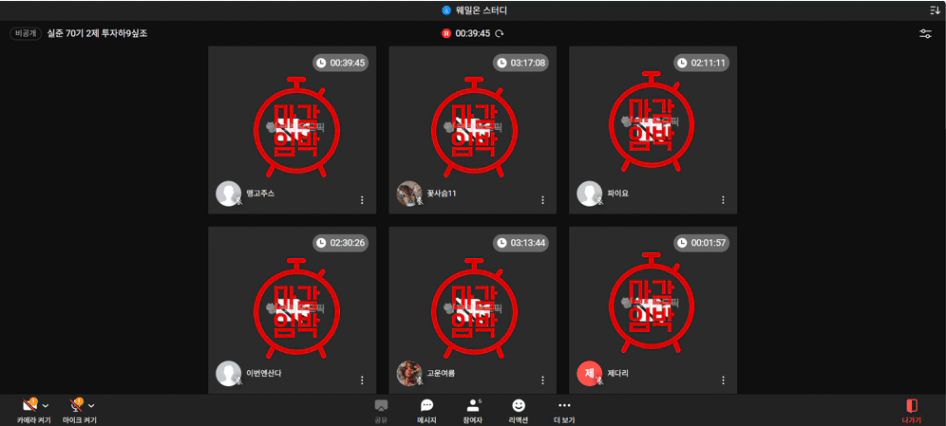Open more options for 꽃사슴11
The height and width of the screenshot is (426, 946).
[x=542, y=200]
